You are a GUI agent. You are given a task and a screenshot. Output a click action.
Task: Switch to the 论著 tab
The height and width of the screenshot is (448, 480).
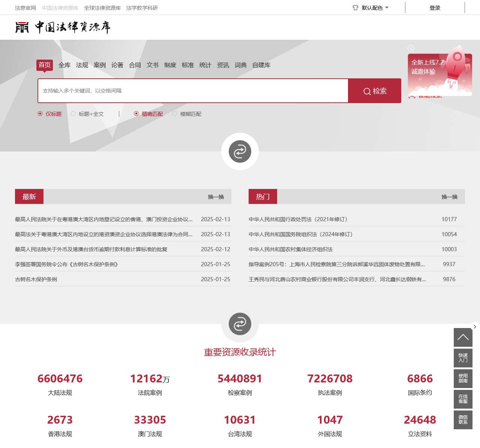(x=117, y=65)
